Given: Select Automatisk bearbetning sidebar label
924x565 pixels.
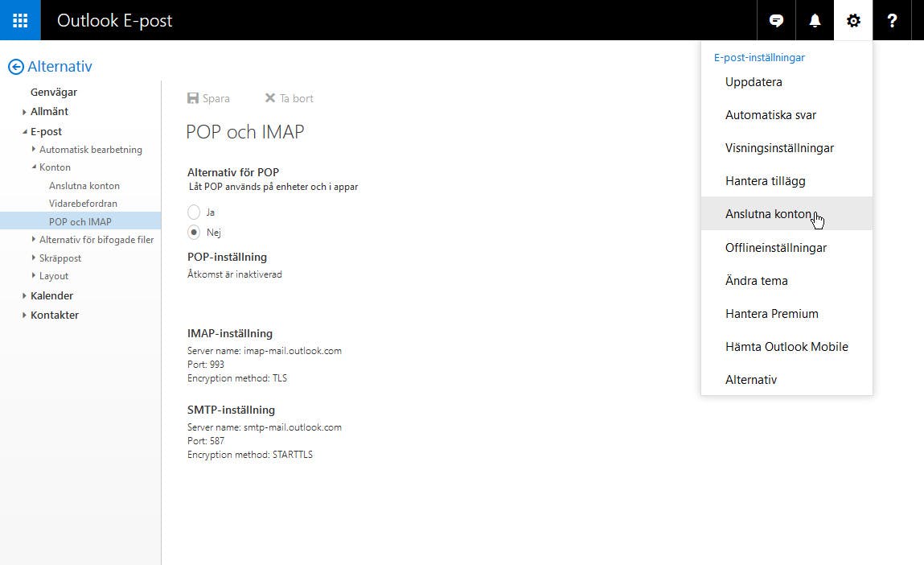Looking at the screenshot, I should pyautogui.click(x=91, y=150).
